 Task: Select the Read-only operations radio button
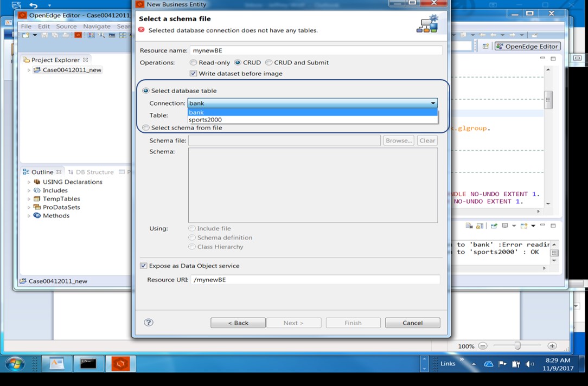(193, 62)
